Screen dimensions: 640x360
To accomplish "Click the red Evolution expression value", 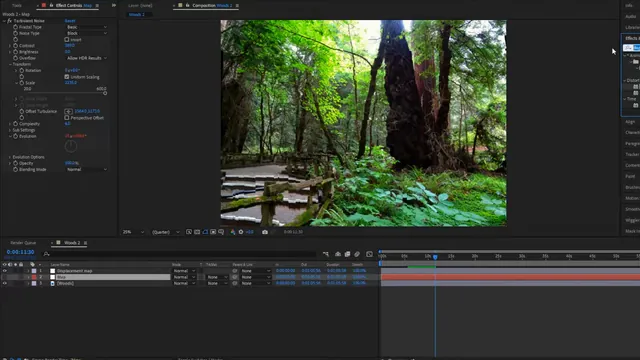I will pyautogui.click(x=76, y=136).
